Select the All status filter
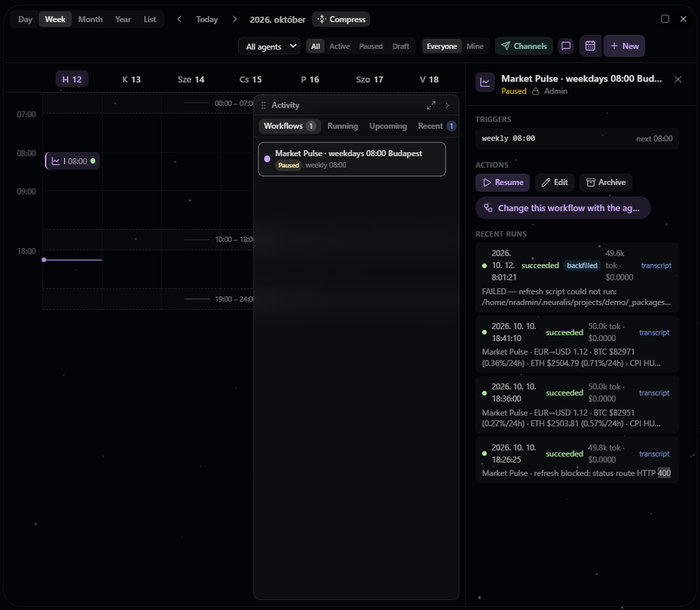This screenshot has width=700, height=610. [x=315, y=46]
